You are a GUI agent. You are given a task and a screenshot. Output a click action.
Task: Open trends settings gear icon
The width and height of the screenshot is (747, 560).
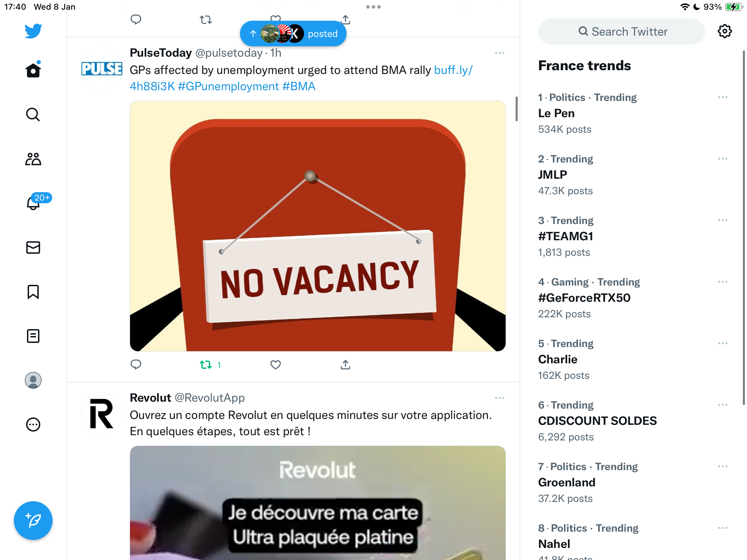(725, 31)
